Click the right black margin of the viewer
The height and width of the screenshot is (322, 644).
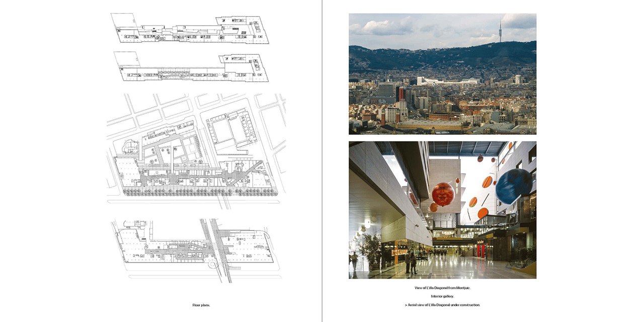pyautogui.click(x=597, y=161)
